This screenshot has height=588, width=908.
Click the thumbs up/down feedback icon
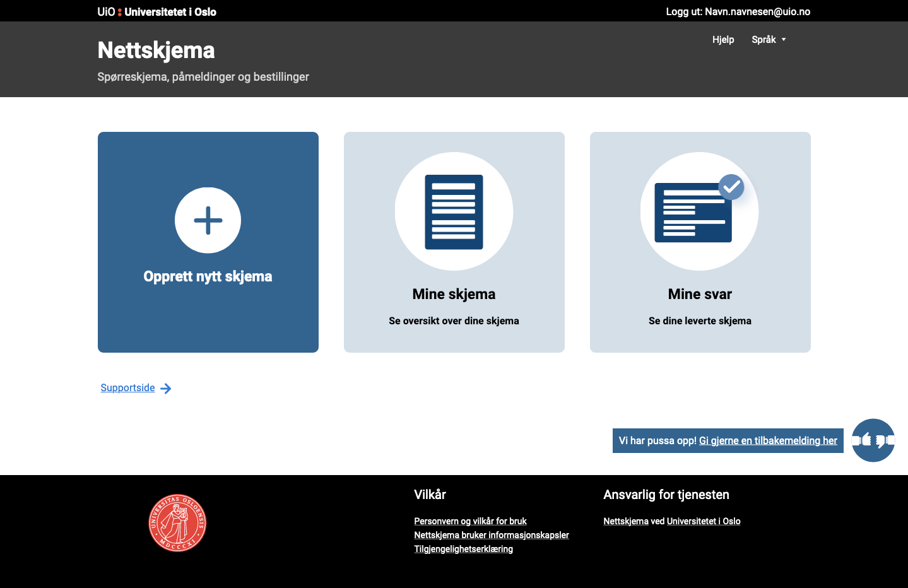pyautogui.click(x=873, y=440)
